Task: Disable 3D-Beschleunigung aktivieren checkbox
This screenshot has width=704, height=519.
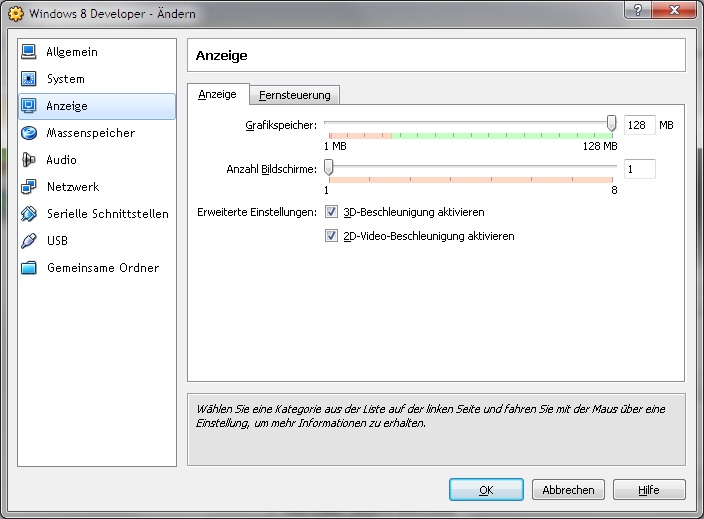Action: pos(331,211)
